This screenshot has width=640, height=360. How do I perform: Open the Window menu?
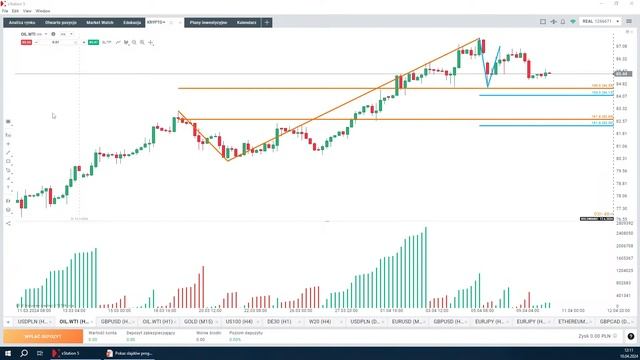(43, 11)
